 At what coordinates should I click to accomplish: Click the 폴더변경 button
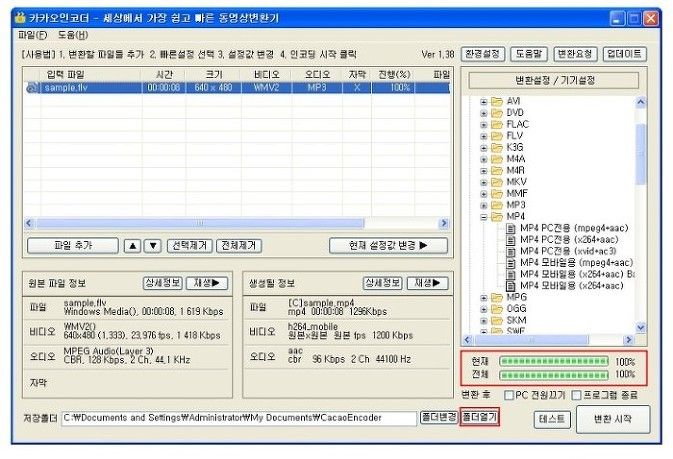click(439, 417)
